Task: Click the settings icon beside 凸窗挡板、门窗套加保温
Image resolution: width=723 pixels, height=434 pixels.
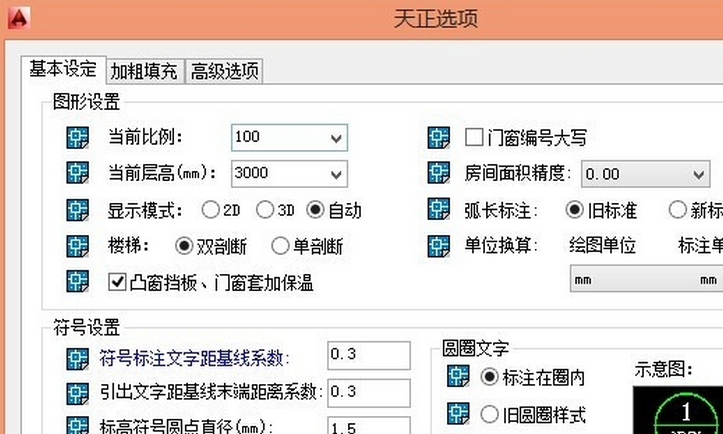Action: 77,281
